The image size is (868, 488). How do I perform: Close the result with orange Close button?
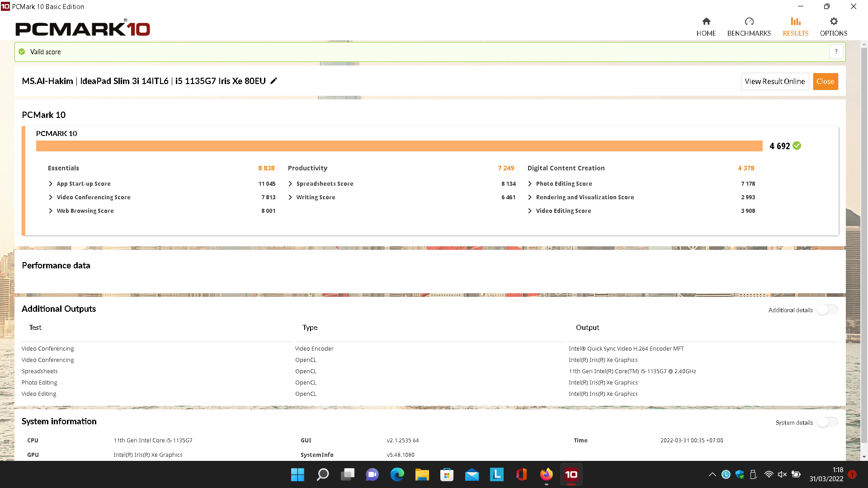[x=826, y=81]
